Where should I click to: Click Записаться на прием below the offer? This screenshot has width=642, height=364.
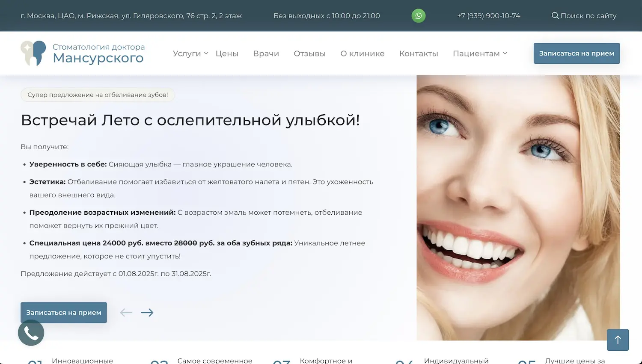pyautogui.click(x=64, y=313)
